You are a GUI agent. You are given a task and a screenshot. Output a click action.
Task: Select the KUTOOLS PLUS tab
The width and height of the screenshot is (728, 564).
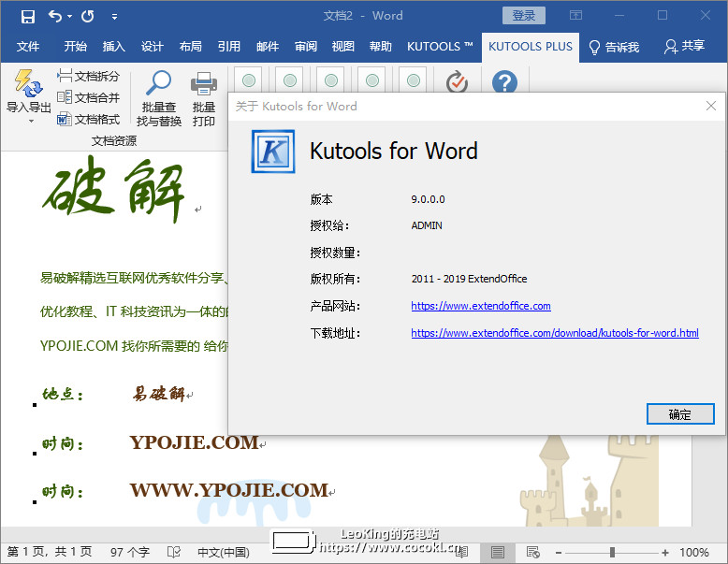(531, 47)
